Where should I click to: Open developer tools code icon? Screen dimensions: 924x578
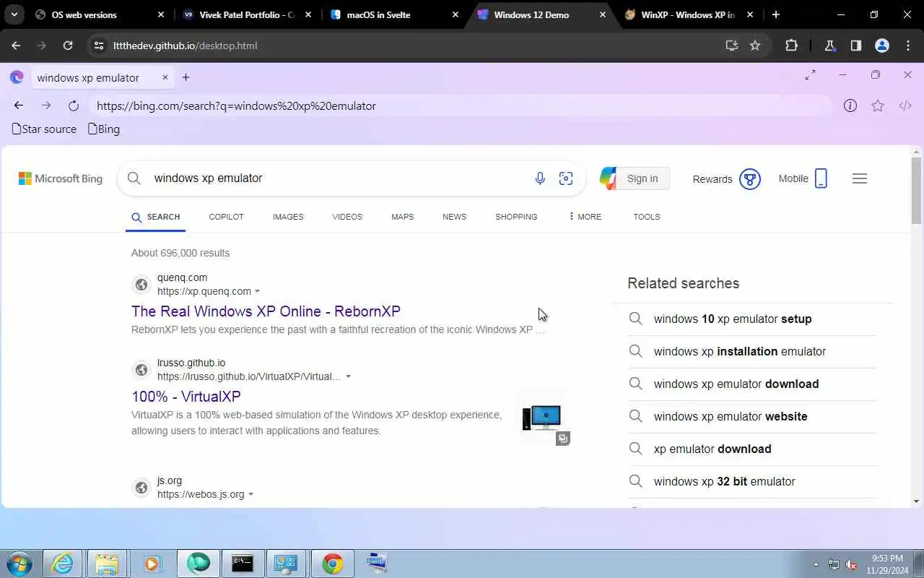[x=905, y=105]
